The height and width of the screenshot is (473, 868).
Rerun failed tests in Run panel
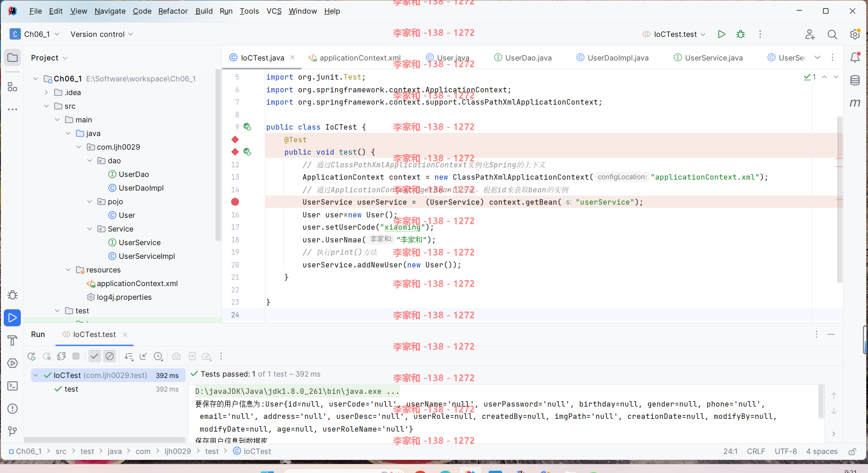click(46, 356)
